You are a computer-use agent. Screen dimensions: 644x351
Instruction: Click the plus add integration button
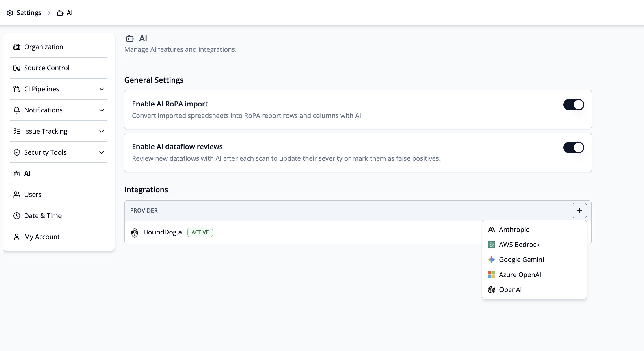pyautogui.click(x=579, y=210)
